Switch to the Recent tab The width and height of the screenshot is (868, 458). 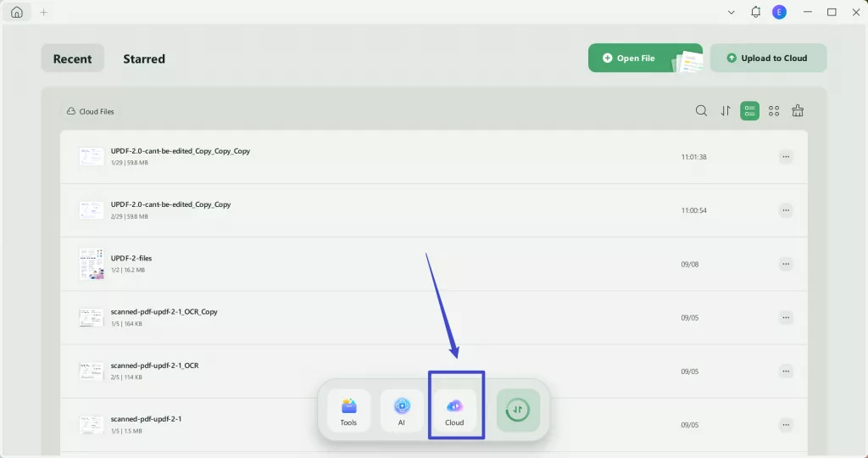click(x=73, y=59)
